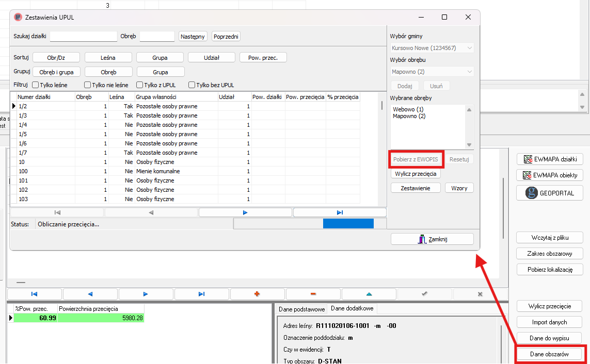Sort by Pow. przec.

click(x=263, y=57)
